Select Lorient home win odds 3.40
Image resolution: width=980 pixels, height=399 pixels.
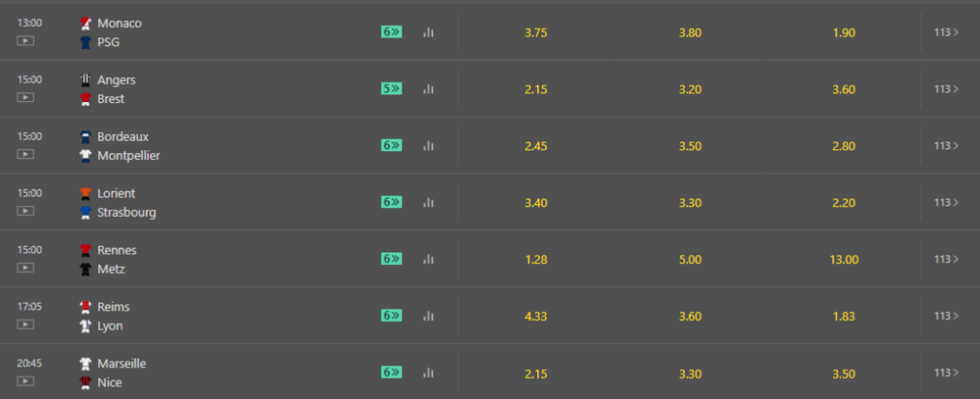(x=536, y=203)
